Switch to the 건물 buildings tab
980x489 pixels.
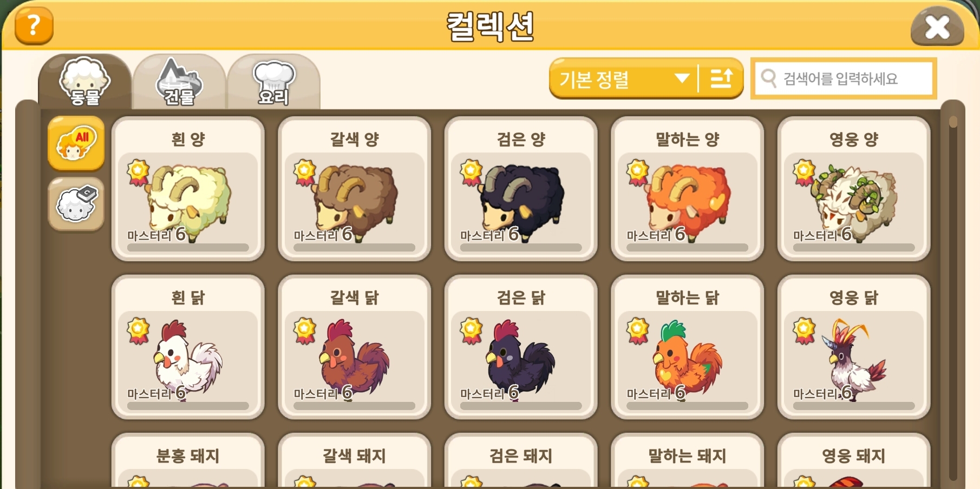179,82
